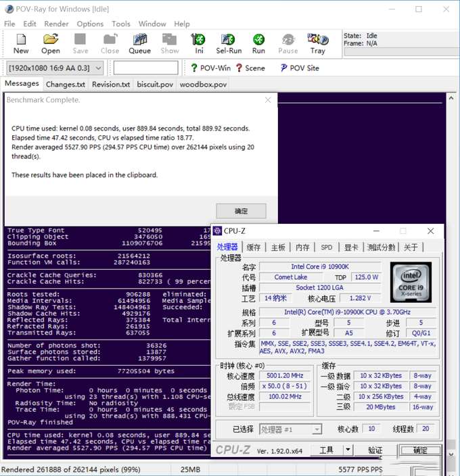Open a file with the Open icon
This screenshot has width=460, height=476.
pyautogui.click(x=51, y=44)
